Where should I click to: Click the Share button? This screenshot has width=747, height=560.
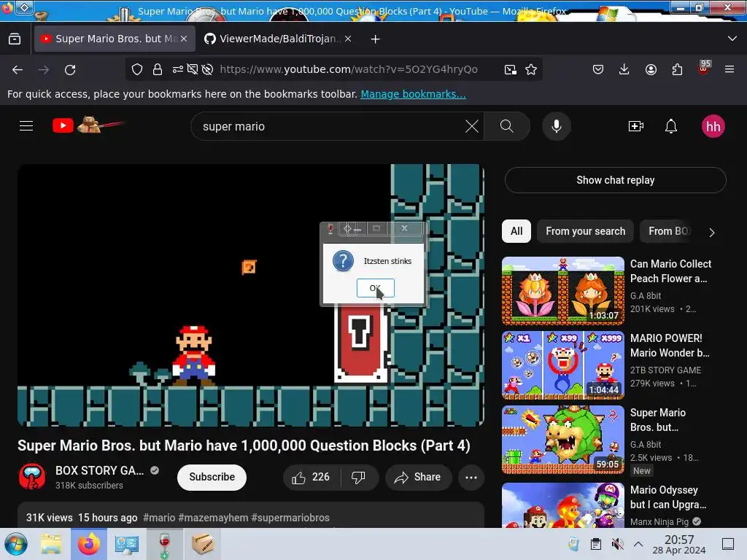[x=418, y=477]
